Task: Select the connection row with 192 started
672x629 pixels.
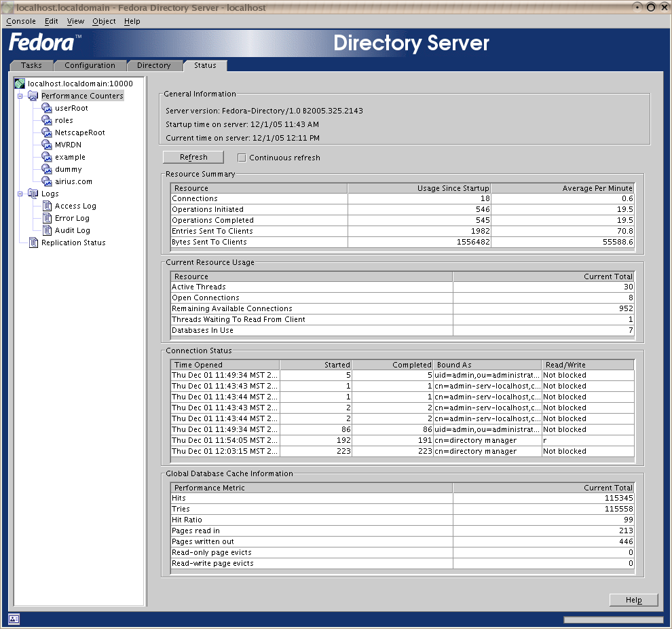Action: [402, 440]
